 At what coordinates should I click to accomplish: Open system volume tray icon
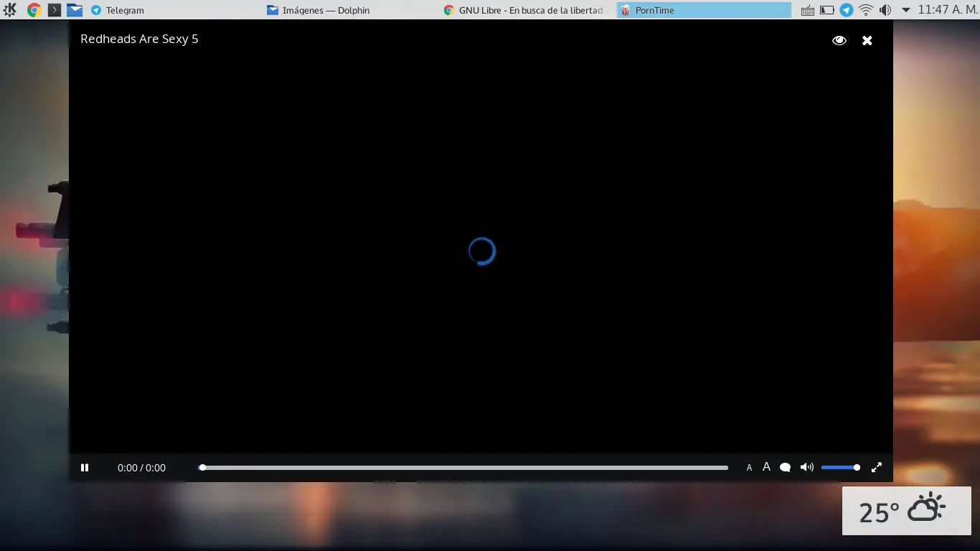[x=885, y=10]
